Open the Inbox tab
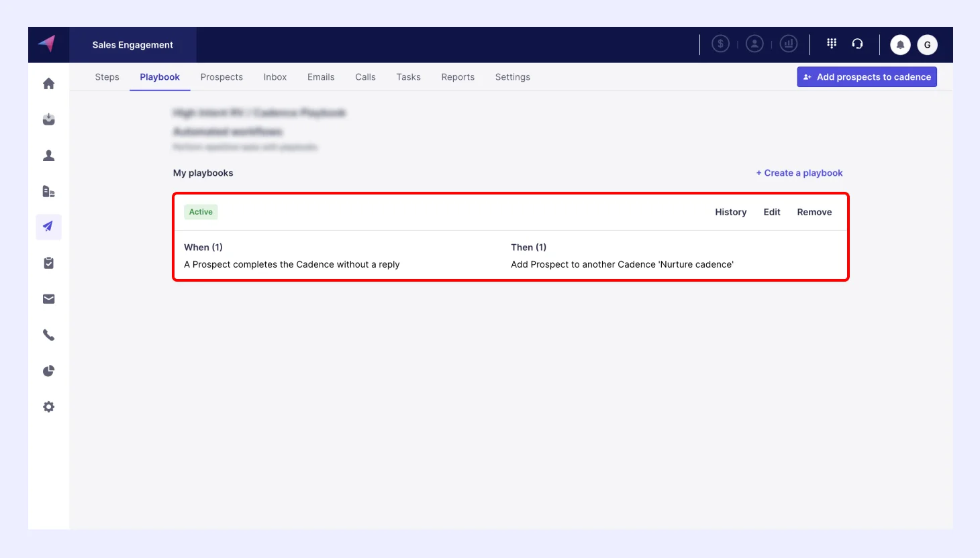The width and height of the screenshot is (980, 558). (x=275, y=76)
